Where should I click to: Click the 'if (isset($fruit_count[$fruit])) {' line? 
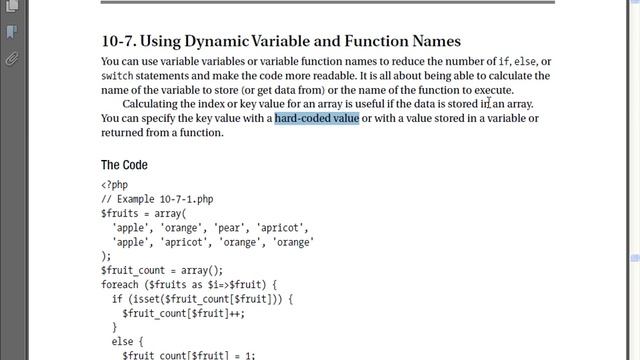202,299
